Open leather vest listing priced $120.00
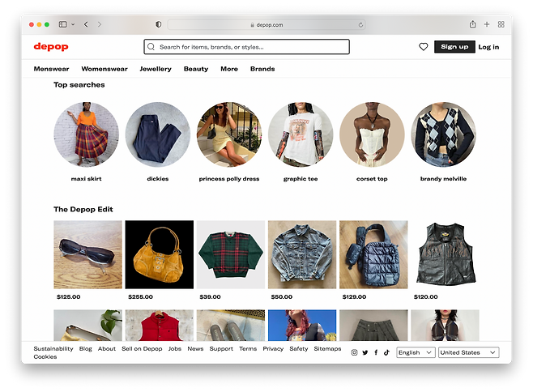Screen dimensions: 533x392 [445, 254]
